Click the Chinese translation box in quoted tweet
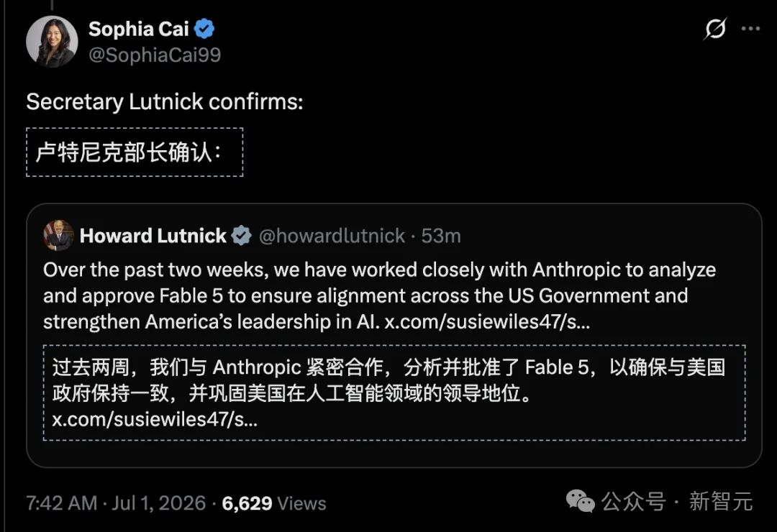The height and width of the screenshot is (532, 777). click(394, 393)
